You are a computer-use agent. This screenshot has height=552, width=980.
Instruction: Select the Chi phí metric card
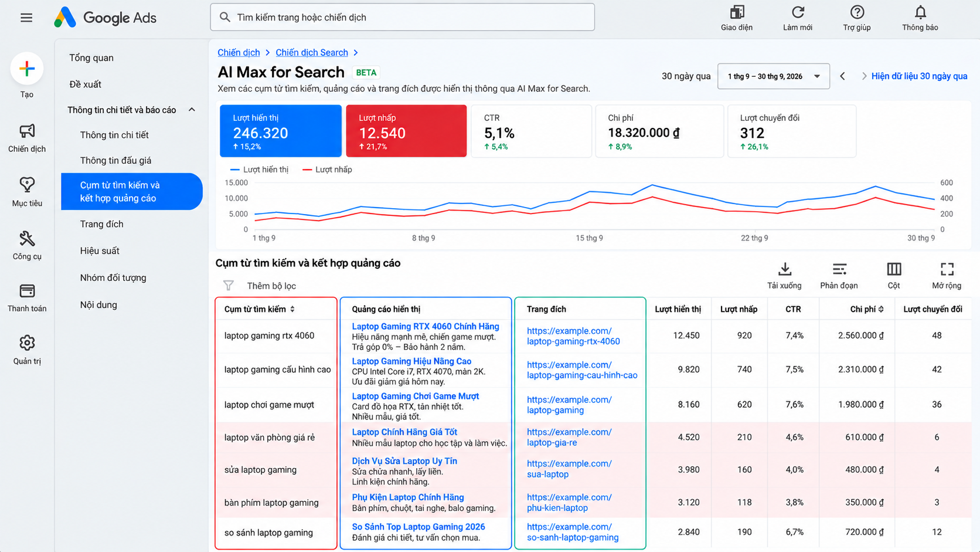pos(659,131)
